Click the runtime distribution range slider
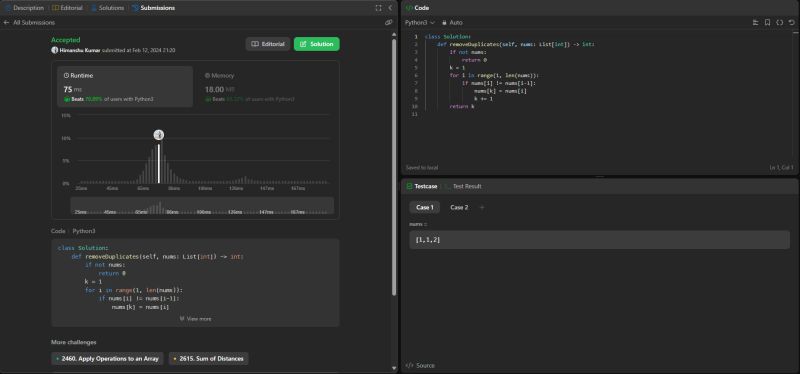 click(x=202, y=206)
